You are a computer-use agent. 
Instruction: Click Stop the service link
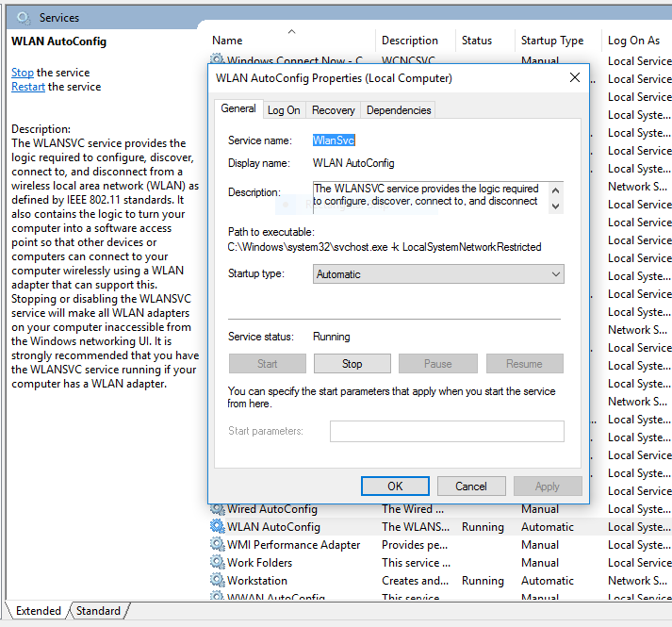coord(23,73)
